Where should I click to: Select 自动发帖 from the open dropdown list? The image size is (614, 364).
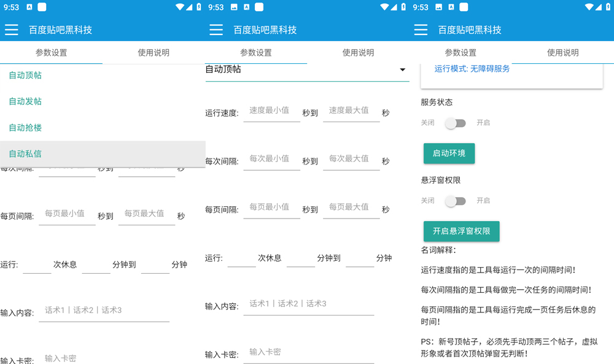click(25, 101)
